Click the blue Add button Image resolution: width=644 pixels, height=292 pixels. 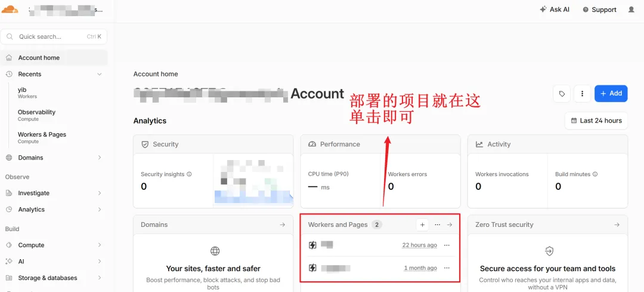(611, 93)
